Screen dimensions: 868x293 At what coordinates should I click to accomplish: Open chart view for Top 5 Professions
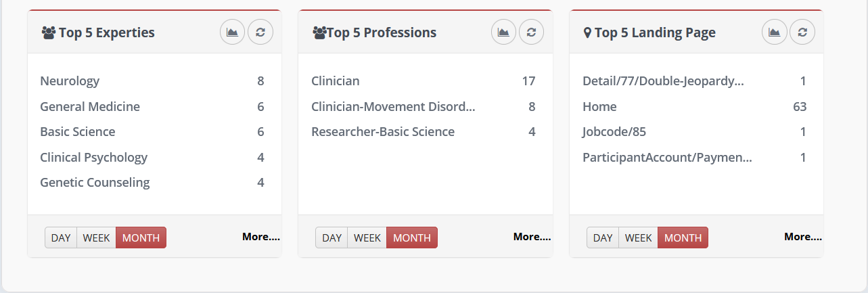coord(503,32)
